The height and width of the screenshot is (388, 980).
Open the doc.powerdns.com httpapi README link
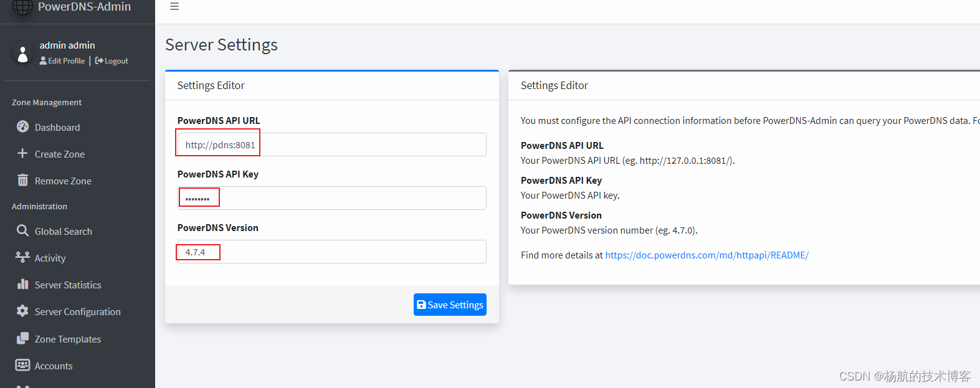[x=706, y=255]
